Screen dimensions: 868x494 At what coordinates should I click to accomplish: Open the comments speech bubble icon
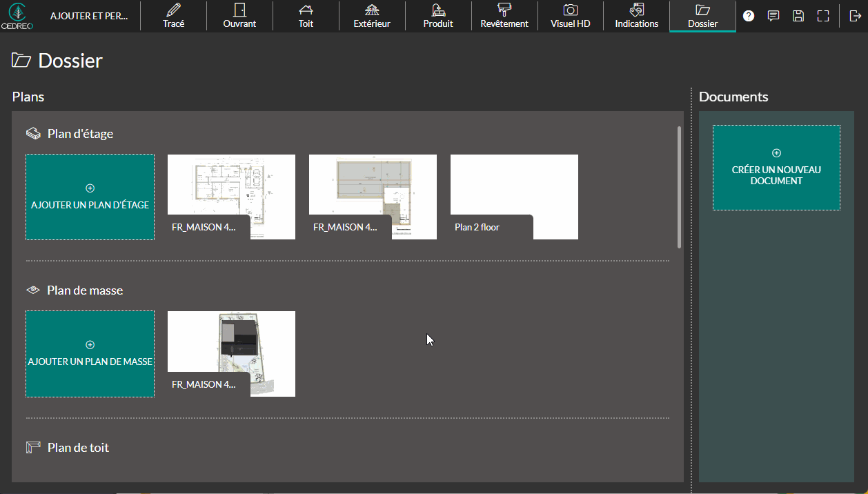(773, 16)
